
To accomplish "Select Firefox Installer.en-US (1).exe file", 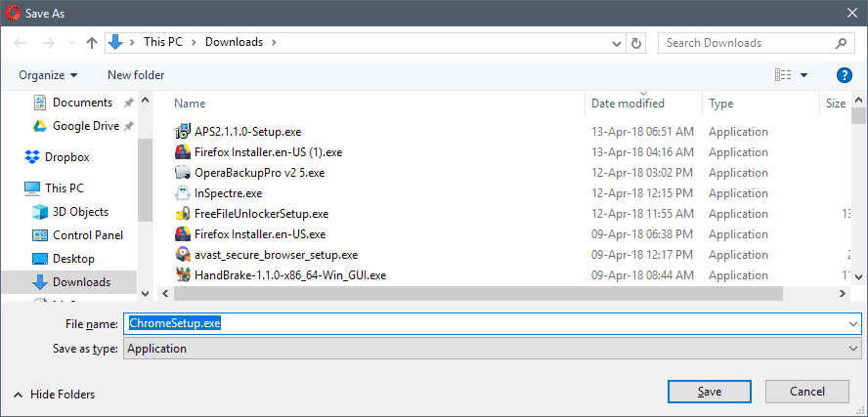I will [x=269, y=152].
